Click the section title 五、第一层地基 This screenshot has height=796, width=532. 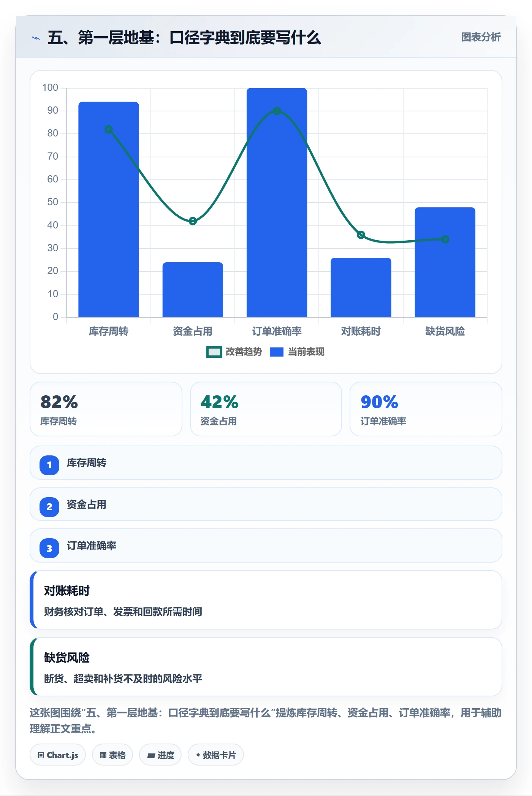pos(184,38)
